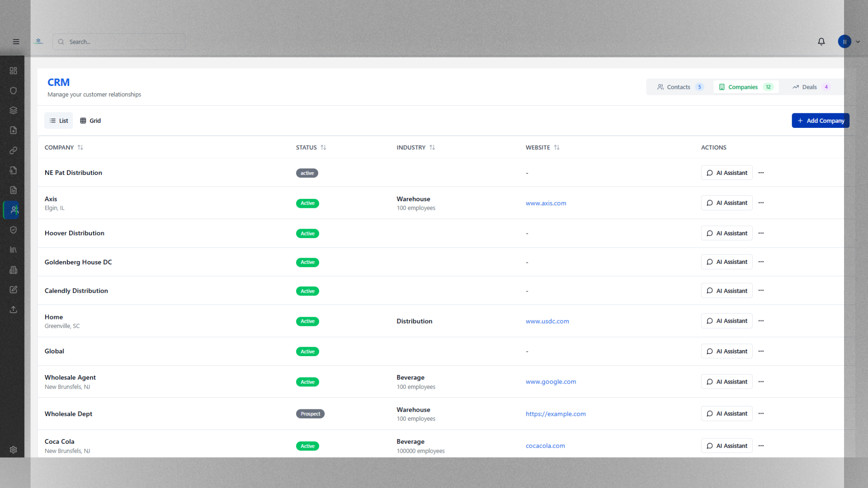
Task: Open the notifications bell icon
Action: (821, 42)
